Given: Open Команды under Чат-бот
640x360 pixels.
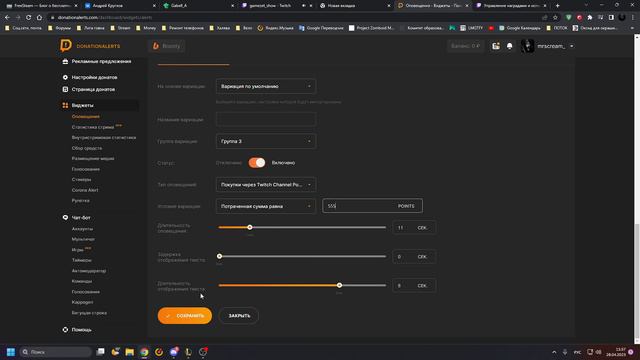Looking at the screenshot, I should pyautogui.click(x=82, y=281).
